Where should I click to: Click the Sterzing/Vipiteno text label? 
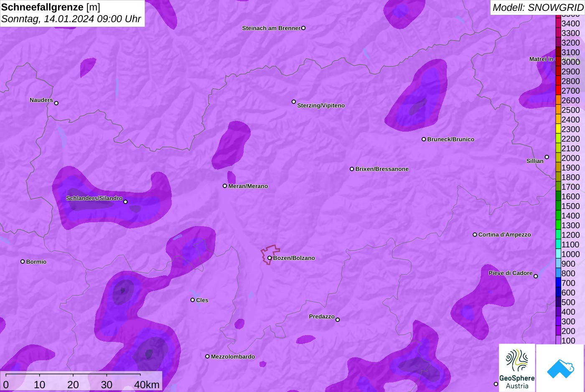(321, 105)
